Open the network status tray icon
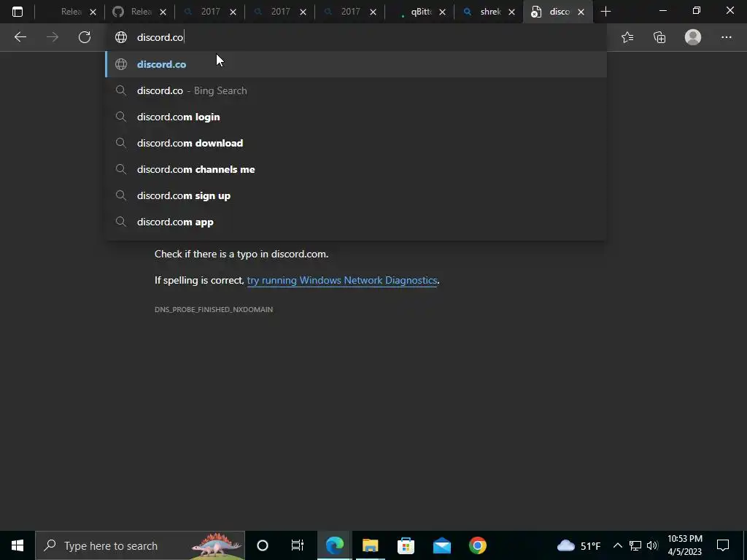The width and height of the screenshot is (747, 560). pos(635,545)
